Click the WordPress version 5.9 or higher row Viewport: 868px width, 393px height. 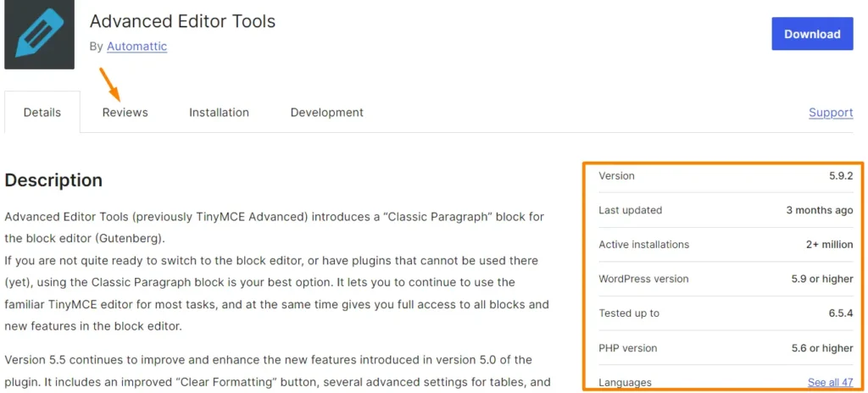[x=726, y=279]
